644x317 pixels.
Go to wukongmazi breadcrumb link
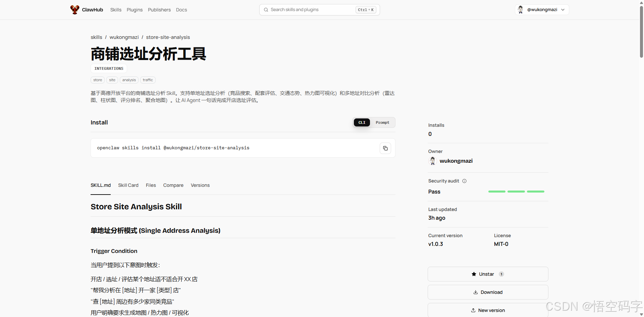[124, 37]
